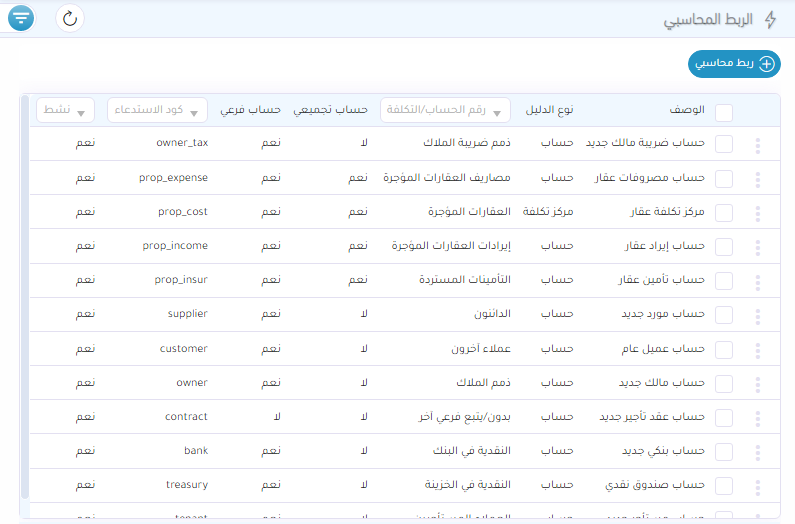Open three-dot menu for حساب بنكي جديد
The image size is (795, 524).
(757, 452)
